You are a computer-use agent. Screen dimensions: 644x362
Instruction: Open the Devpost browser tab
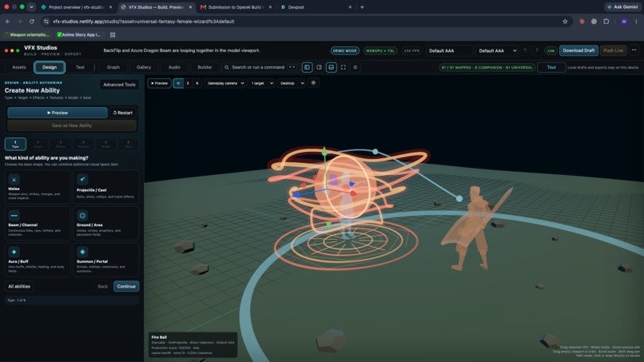(x=316, y=7)
